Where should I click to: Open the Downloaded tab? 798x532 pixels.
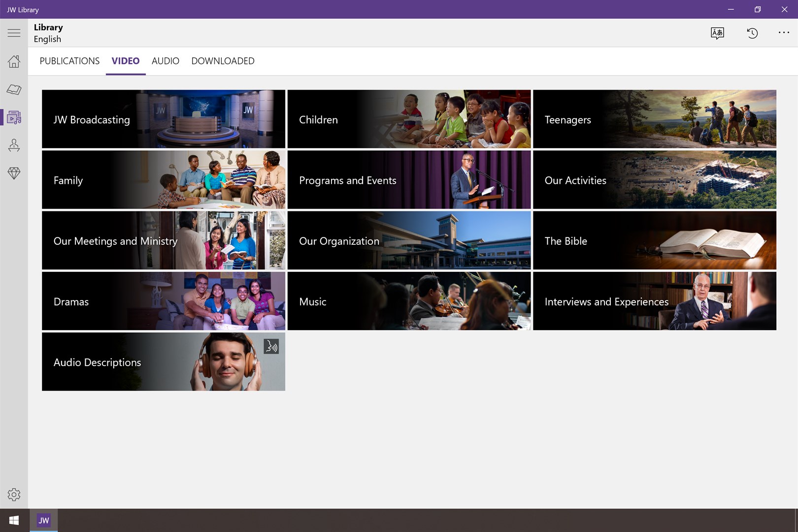(x=223, y=61)
